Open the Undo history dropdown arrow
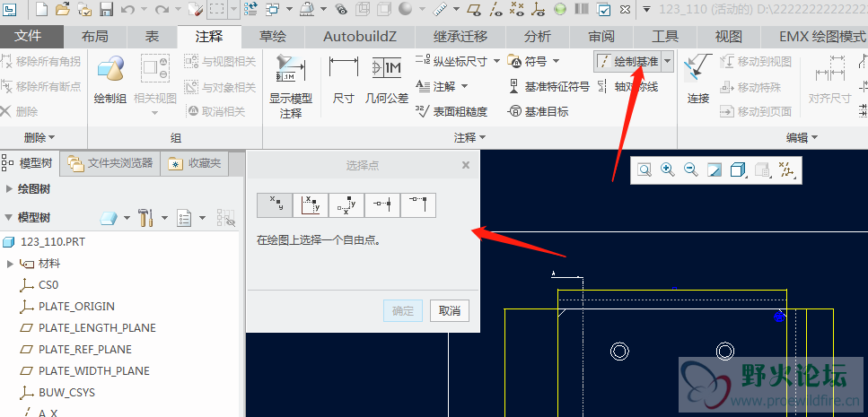 point(144,9)
